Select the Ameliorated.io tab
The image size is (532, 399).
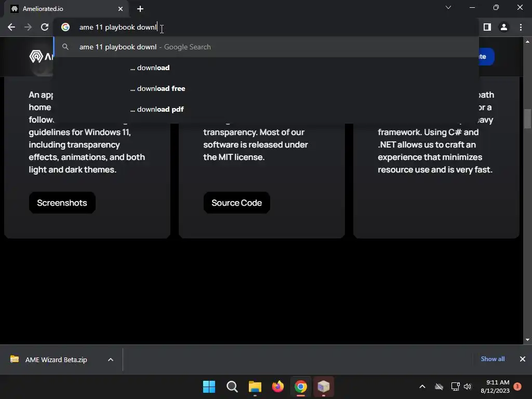pyautogui.click(x=66, y=9)
